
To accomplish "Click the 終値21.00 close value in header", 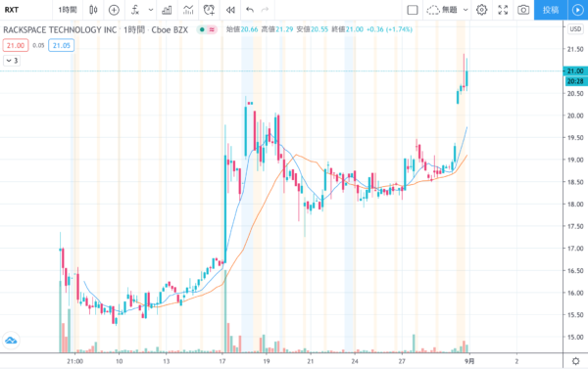I will pos(347,29).
